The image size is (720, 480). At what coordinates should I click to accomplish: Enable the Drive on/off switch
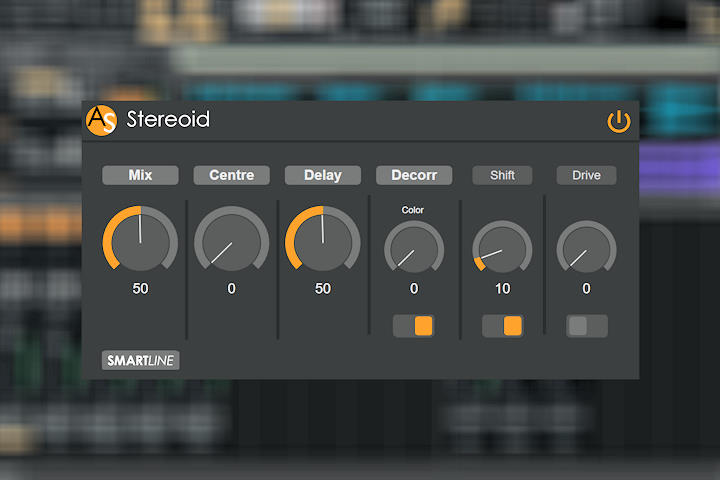[587, 326]
